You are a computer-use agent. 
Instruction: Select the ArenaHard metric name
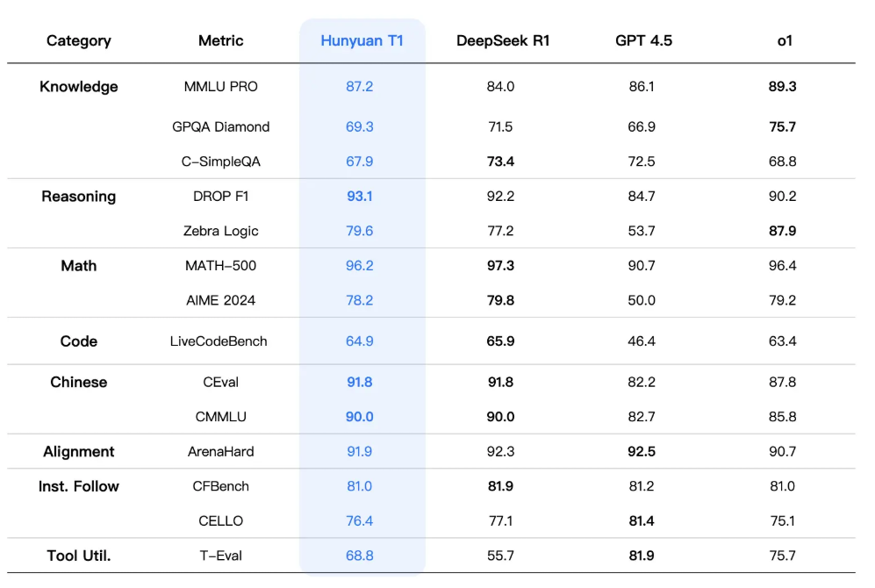(221, 452)
